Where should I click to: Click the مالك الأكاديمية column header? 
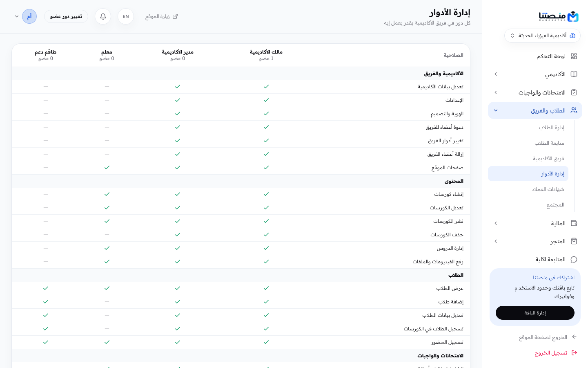point(266,55)
